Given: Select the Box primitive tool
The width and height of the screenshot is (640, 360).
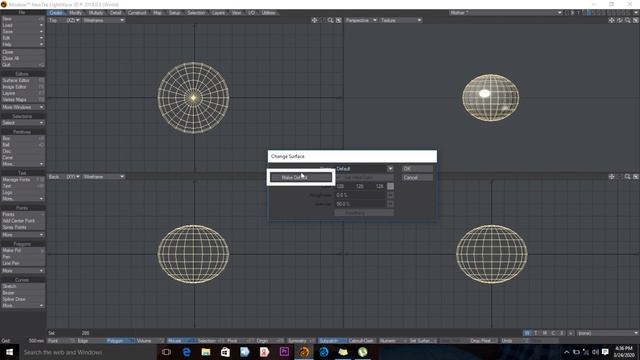Looking at the screenshot, I should pos(23,138).
